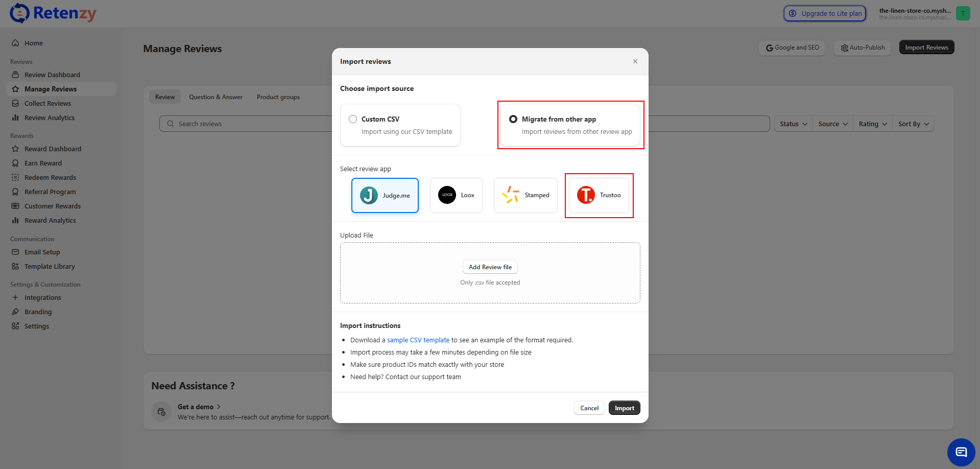Click the "Select review app" label
The height and width of the screenshot is (469, 980).
pyautogui.click(x=366, y=169)
